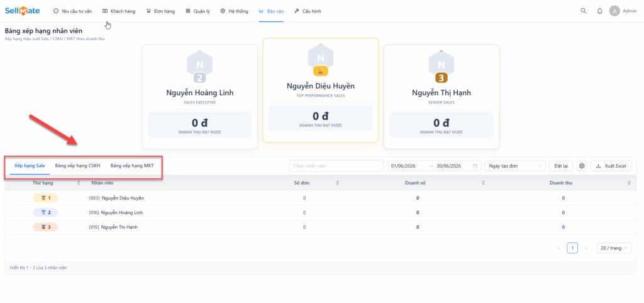Screen dimensions: 644x303
Task: Go to previous page arrow
Action: pyautogui.click(x=558, y=248)
